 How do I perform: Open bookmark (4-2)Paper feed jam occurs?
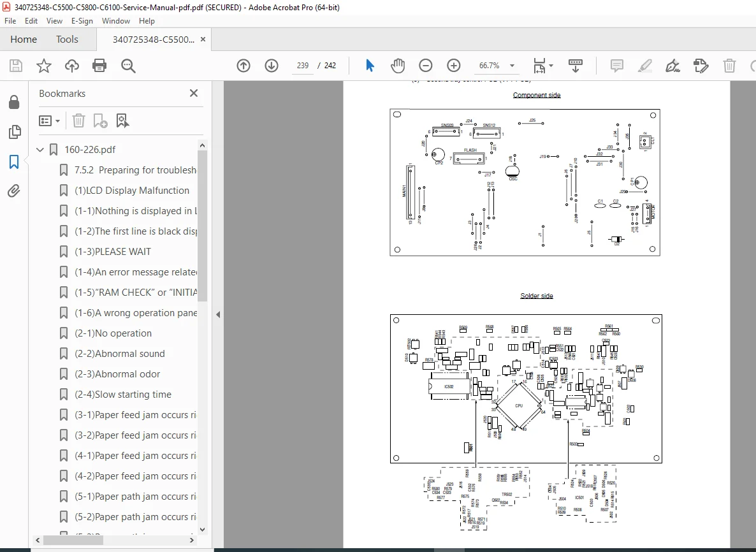tap(136, 476)
